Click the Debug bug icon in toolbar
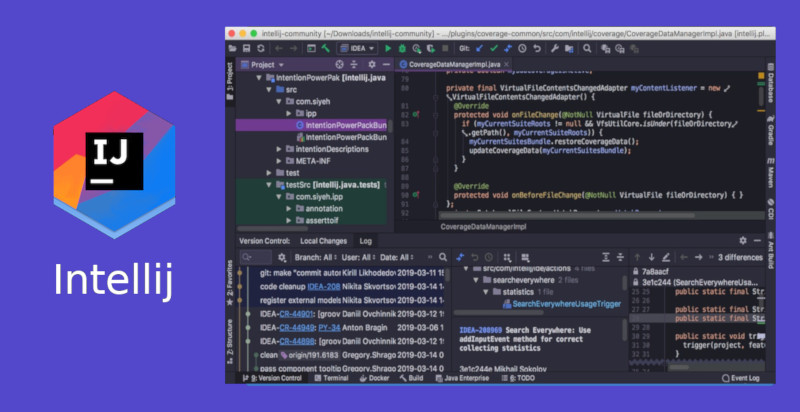 402,47
